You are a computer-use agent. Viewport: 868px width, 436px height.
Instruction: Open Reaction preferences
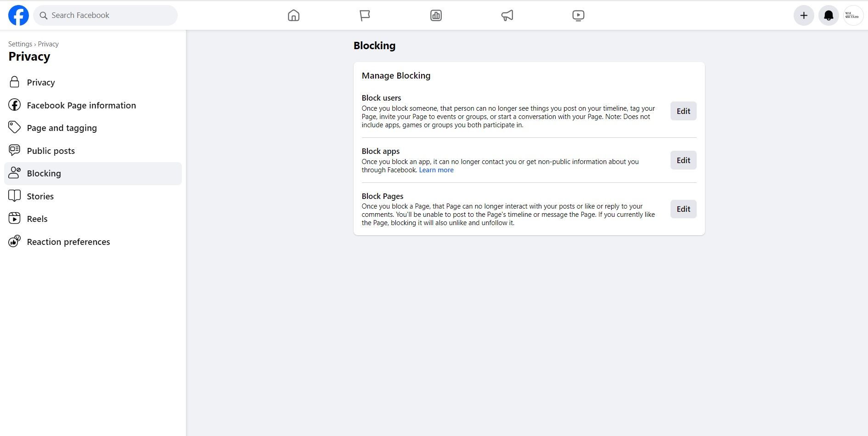(68, 241)
